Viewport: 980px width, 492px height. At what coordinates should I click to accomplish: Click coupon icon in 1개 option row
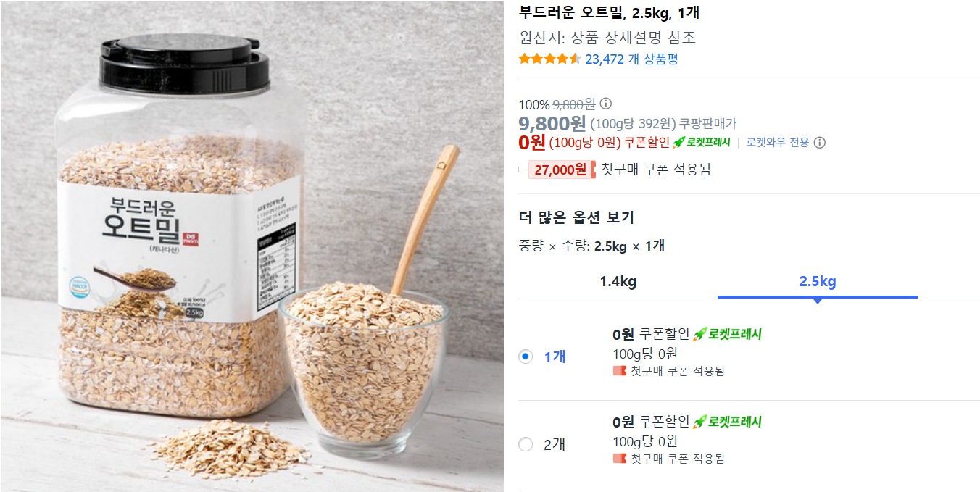pyautogui.click(x=619, y=371)
